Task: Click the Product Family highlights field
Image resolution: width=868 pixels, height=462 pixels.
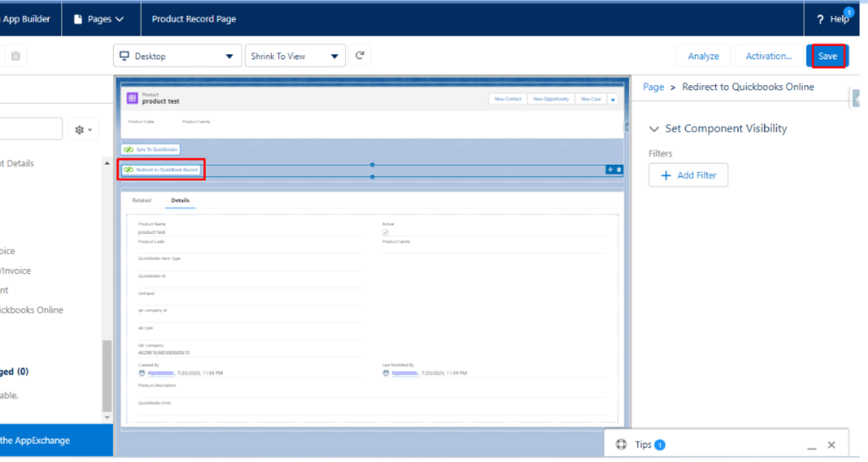Action: point(196,122)
